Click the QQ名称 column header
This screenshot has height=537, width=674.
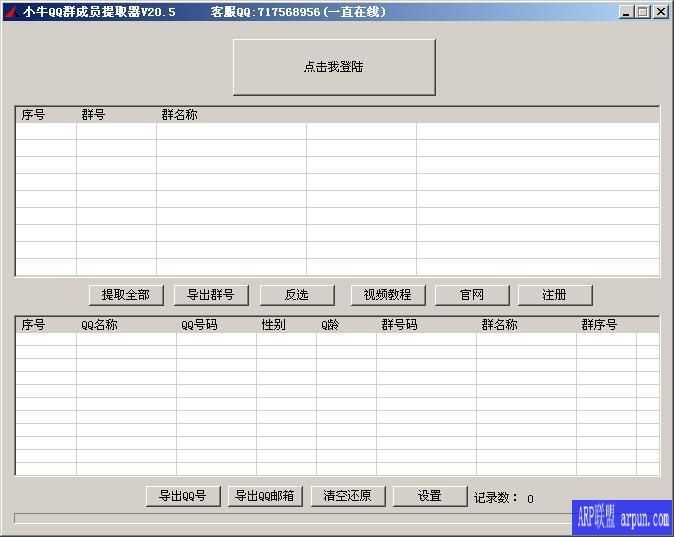click(126, 325)
